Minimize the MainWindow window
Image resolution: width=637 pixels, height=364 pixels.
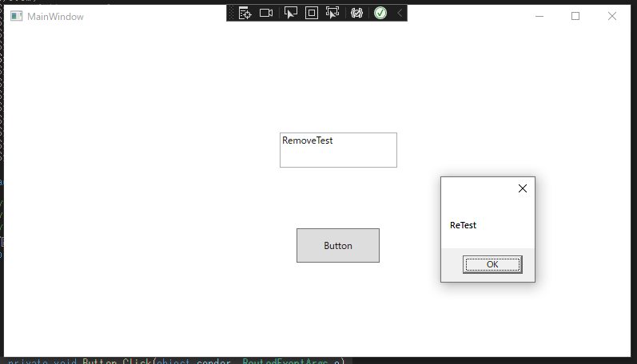pos(539,16)
